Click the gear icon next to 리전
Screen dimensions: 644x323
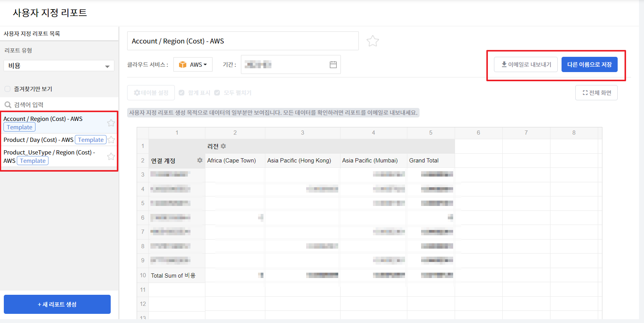[223, 146]
